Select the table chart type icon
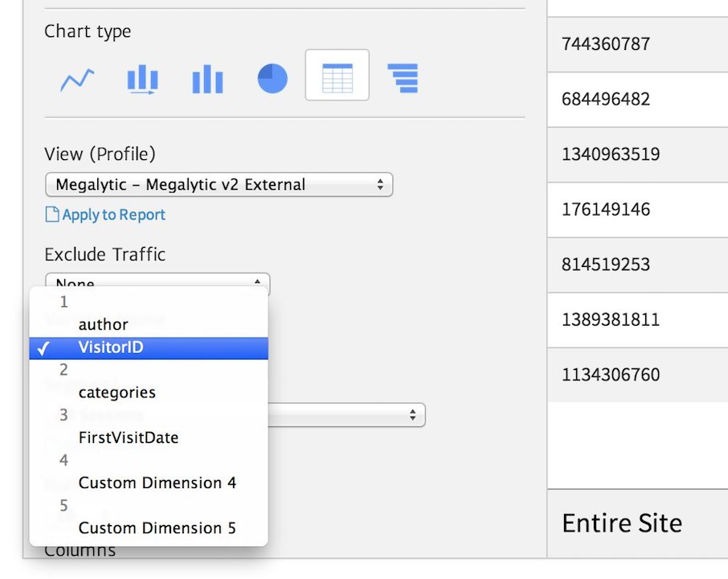The image size is (728, 579). [337, 76]
